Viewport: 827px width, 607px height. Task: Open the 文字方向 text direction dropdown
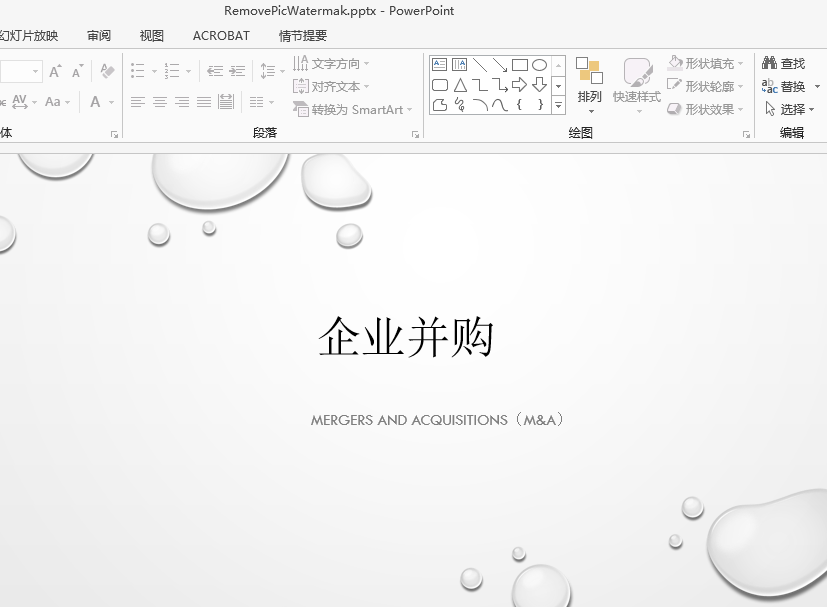pos(331,64)
